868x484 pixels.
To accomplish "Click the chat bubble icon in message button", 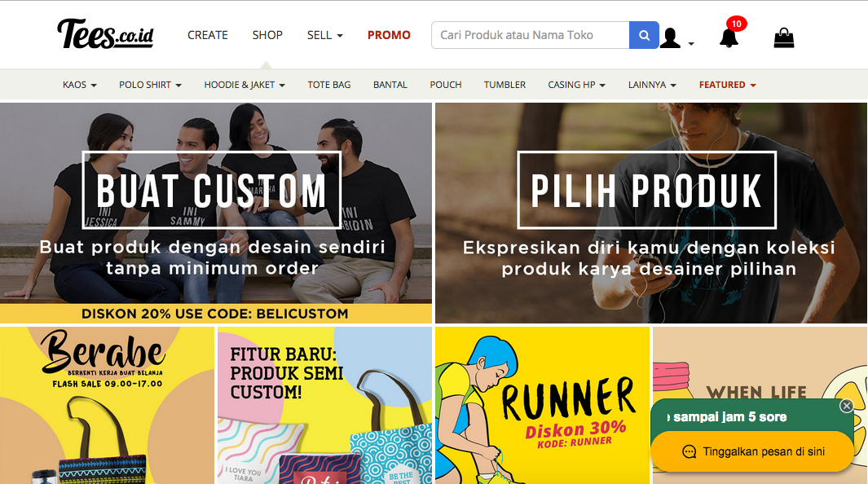I will pyautogui.click(x=690, y=451).
